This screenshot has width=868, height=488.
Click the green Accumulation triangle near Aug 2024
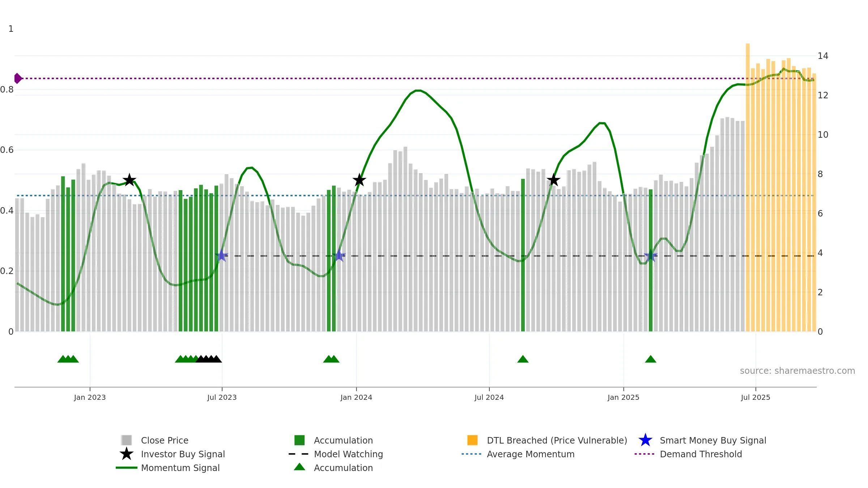[x=523, y=359]
